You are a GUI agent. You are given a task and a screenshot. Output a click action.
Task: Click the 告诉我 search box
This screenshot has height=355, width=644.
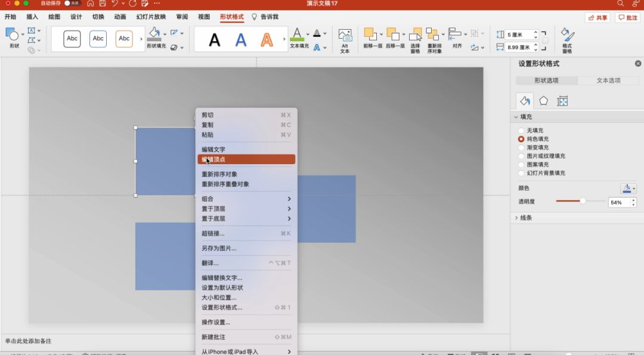[x=265, y=17]
